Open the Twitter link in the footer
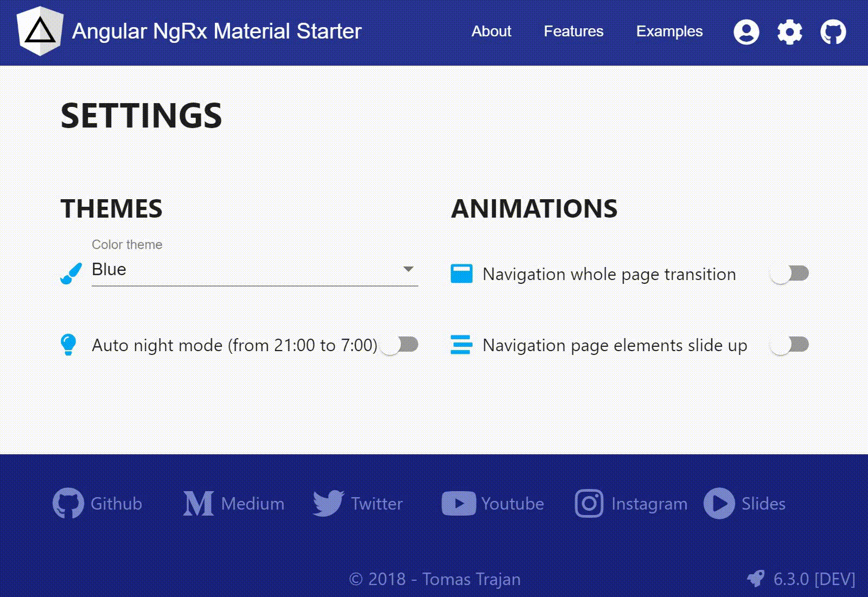This screenshot has width=868, height=597. (359, 504)
